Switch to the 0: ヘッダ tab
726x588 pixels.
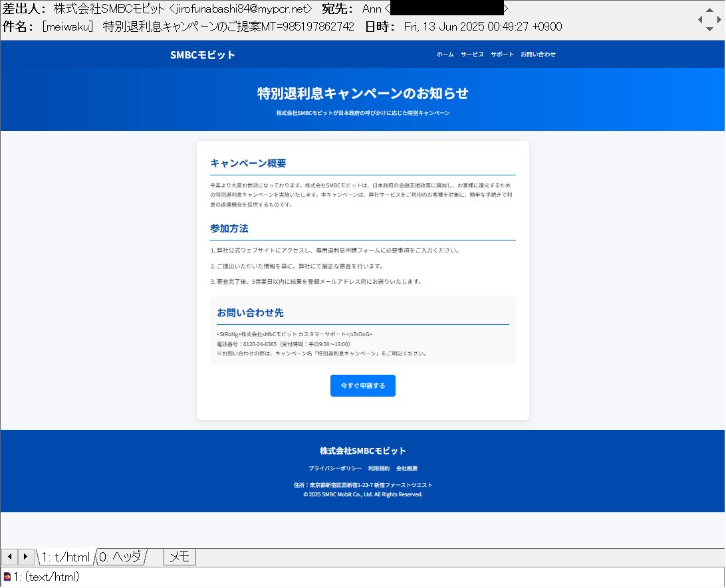[120, 557]
